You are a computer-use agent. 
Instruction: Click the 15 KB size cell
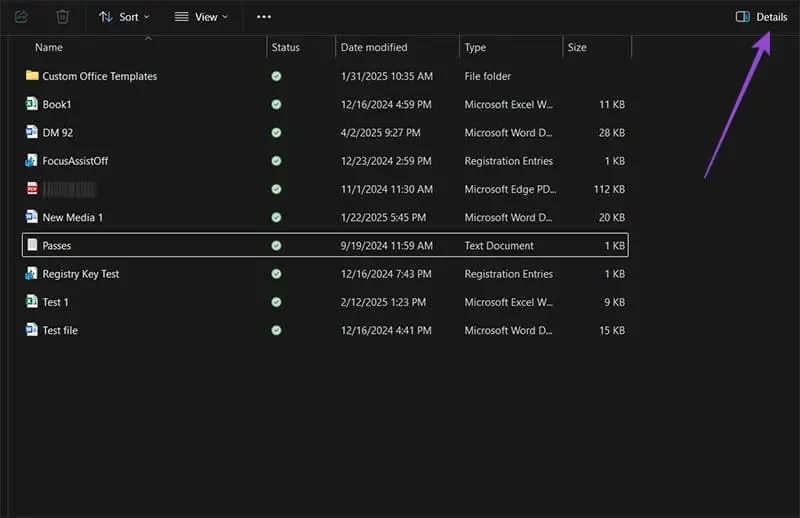coord(612,330)
